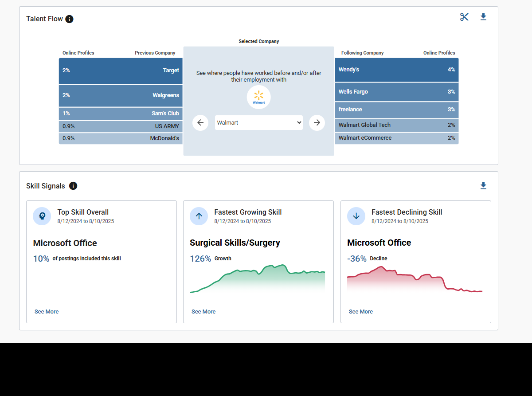The height and width of the screenshot is (396, 532).
Task: See More for Fastest Declining Skill
Action: (x=361, y=312)
